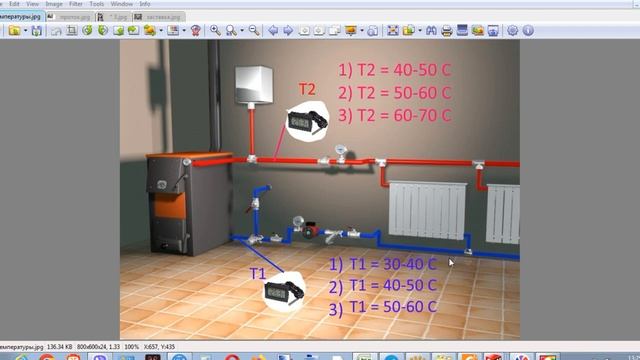Expand the zoom options dropdown arrow
Image resolution: width=640 pixels, height=360 pixels.
pos(242,31)
